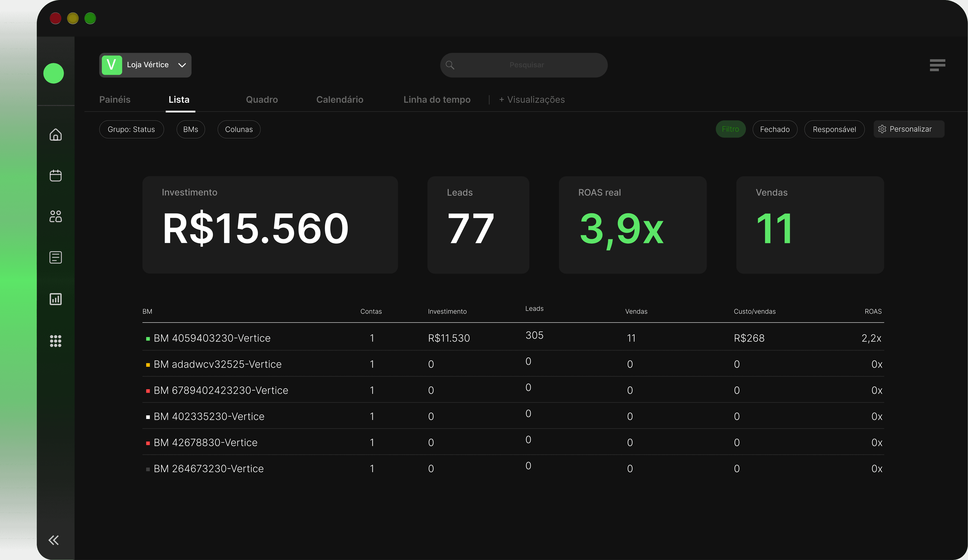Image resolution: width=968 pixels, height=560 pixels.
Task: Collapse the sidebar with double chevron
Action: 54,540
